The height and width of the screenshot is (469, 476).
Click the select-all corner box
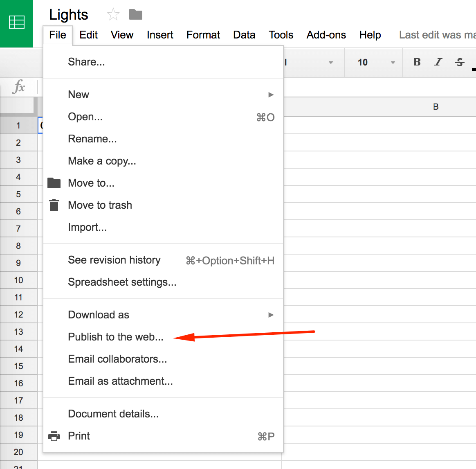coord(17,106)
